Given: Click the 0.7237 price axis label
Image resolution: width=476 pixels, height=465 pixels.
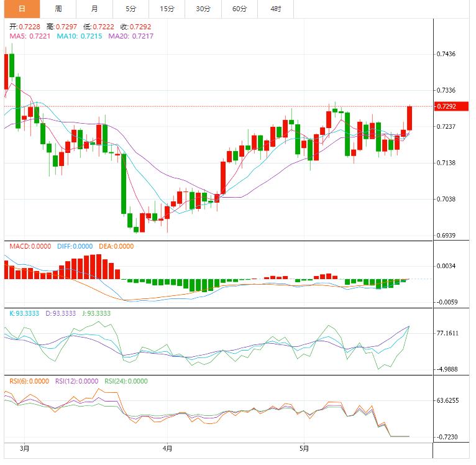Looking at the screenshot, I should pos(446,126).
